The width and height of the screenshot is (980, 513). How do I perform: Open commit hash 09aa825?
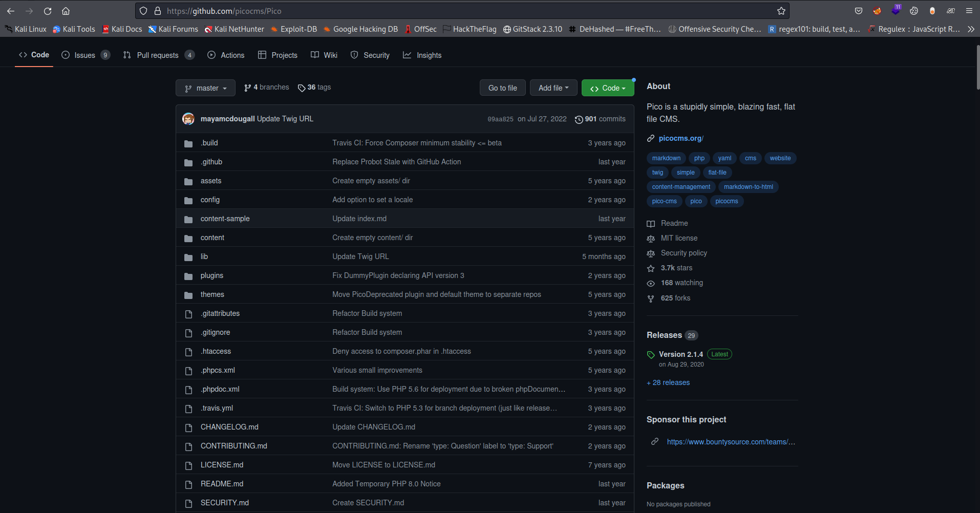[x=500, y=119]
